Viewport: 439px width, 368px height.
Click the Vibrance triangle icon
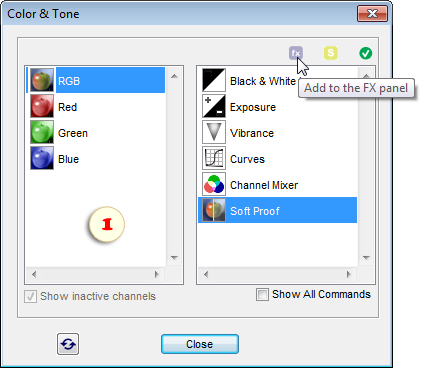click(x=214, y=132)
